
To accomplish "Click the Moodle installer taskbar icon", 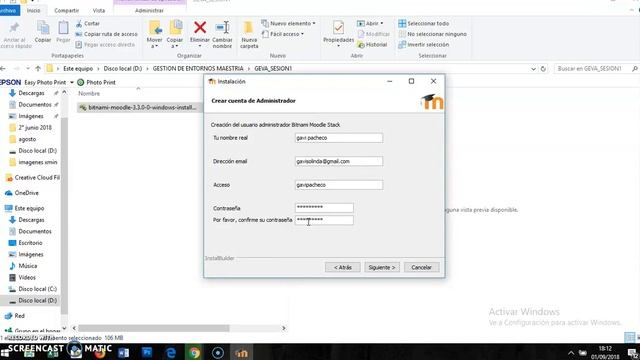I will pos(241,352).
